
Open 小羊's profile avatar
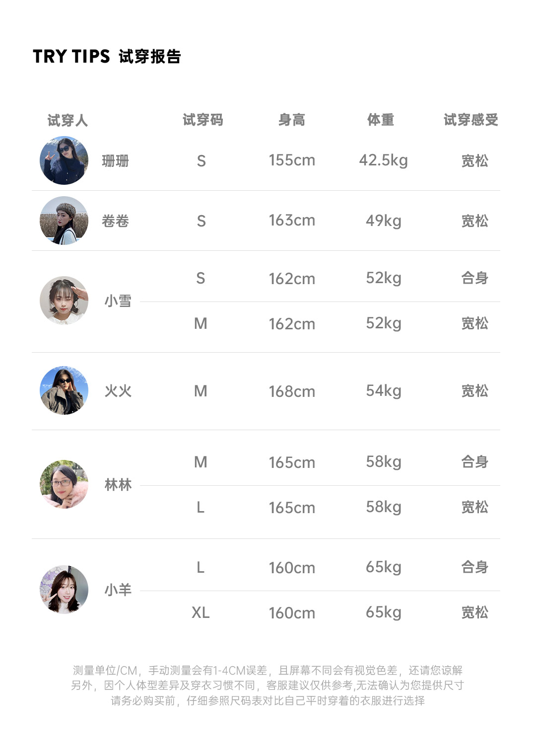point(64,590)
